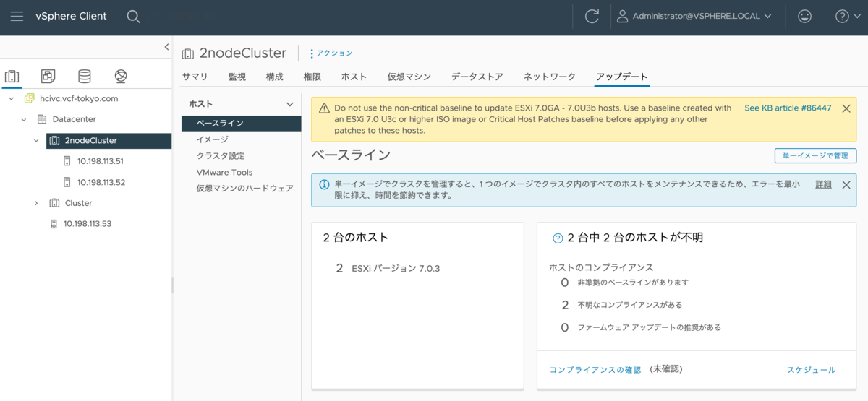Collapse the Datacenter tree node

[23, 119]
